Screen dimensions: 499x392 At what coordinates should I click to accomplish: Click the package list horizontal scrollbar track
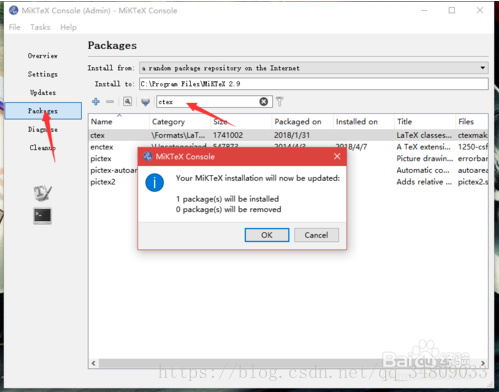[x=288, y=363]
